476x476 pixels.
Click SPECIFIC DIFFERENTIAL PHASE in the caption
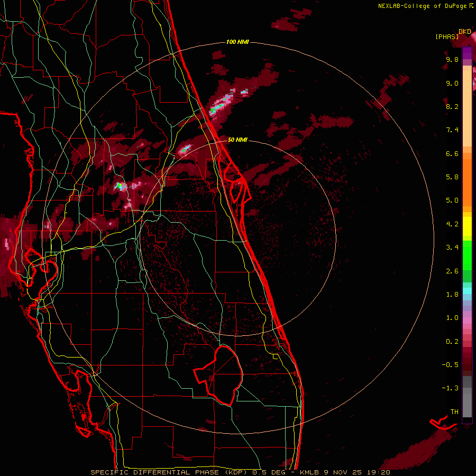click(x=154, y=472)
